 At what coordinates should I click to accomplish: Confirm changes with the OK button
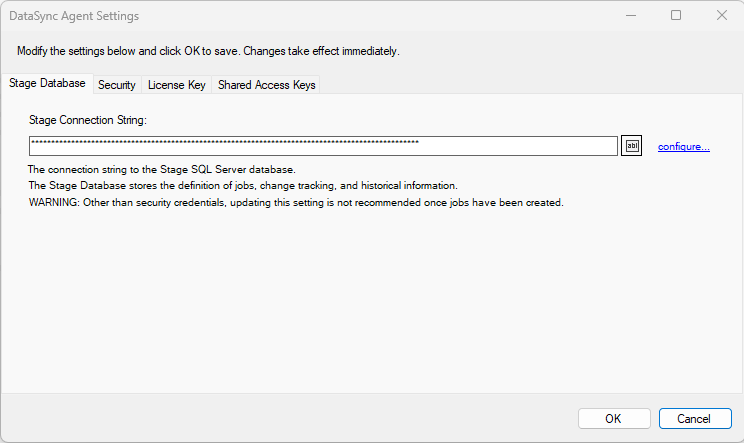[614, 418]
